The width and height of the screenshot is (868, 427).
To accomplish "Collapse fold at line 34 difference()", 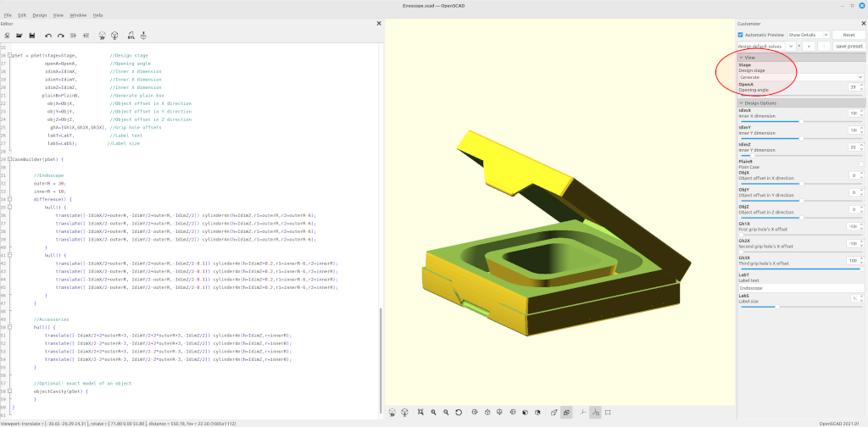I will pos(10,198).
